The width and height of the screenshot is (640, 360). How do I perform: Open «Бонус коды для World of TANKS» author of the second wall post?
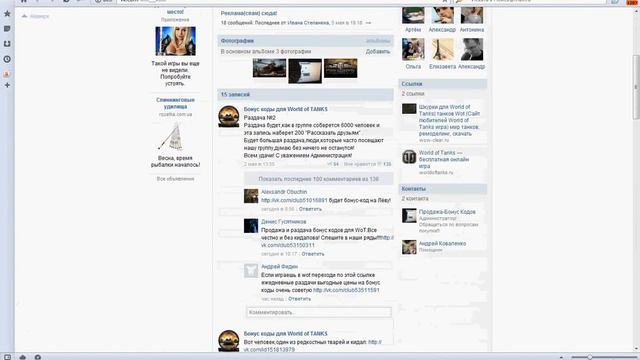[285, 333]
